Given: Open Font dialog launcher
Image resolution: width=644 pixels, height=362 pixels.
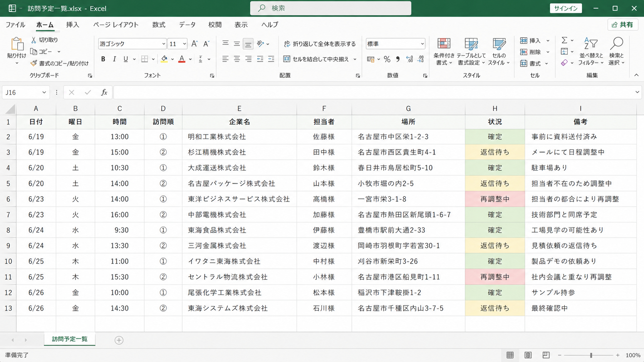Looking at the screenshot, I should point(212,76).
